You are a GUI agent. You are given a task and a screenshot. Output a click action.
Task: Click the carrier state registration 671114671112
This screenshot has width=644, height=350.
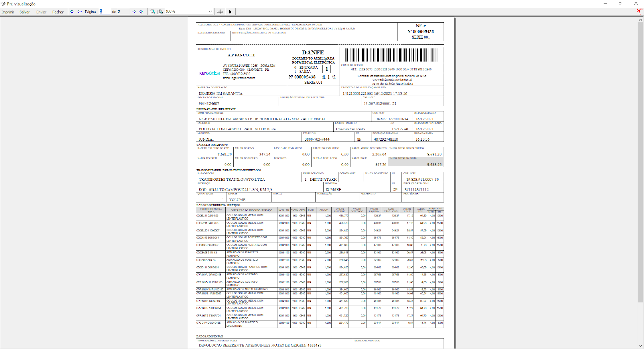click(417, 190)
